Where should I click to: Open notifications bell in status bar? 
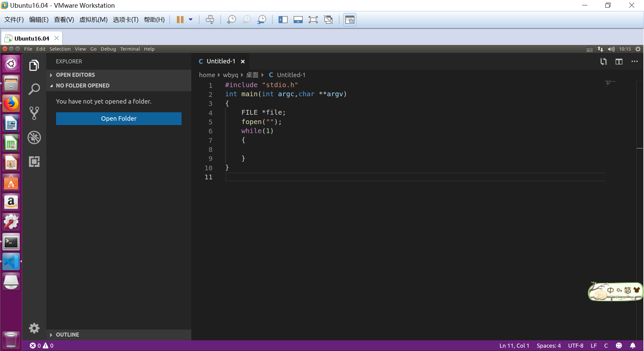pos(633,346)
